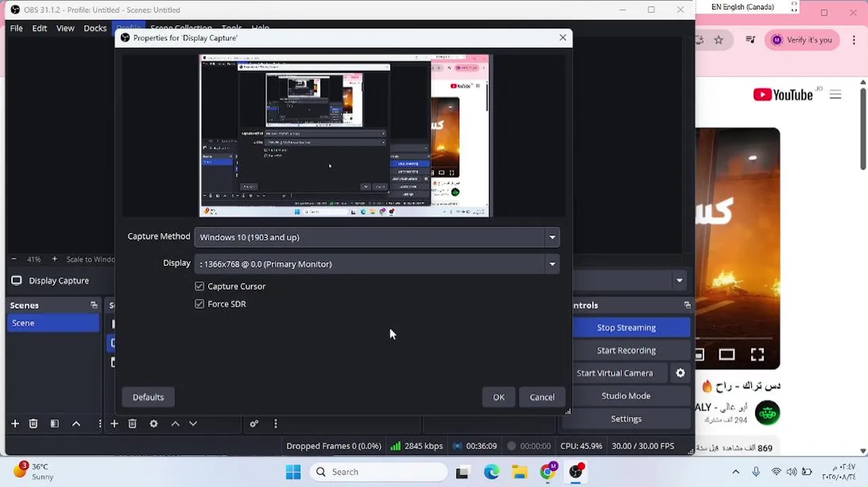
Task: Move source down in Sources toolbar
Action: pos(193,423)
